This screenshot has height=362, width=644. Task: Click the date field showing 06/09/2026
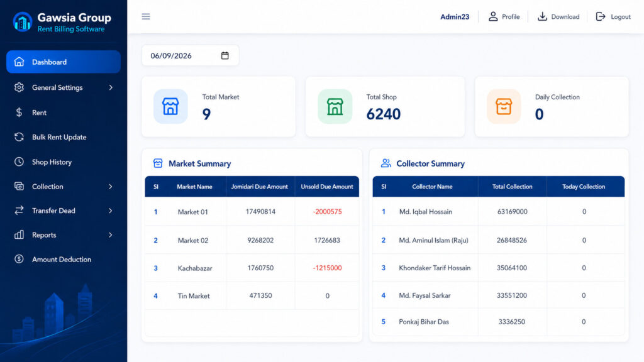pyautogui.click(x=190, y=55)
